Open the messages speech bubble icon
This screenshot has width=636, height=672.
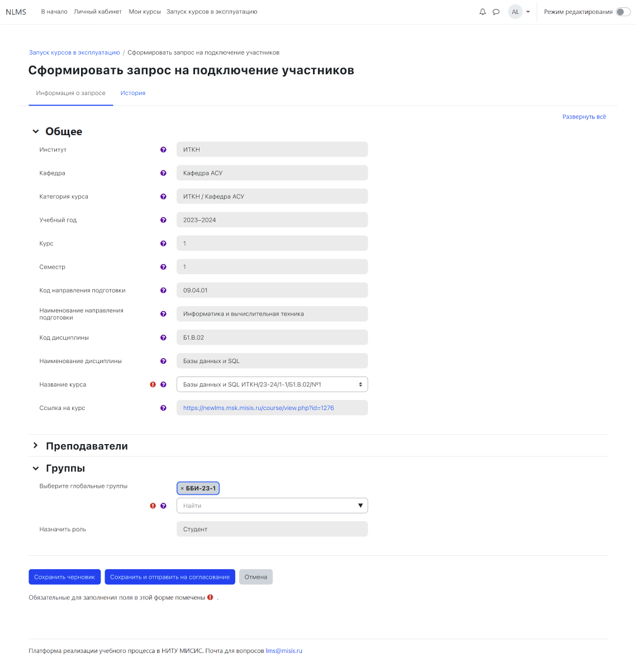(496, 12)
